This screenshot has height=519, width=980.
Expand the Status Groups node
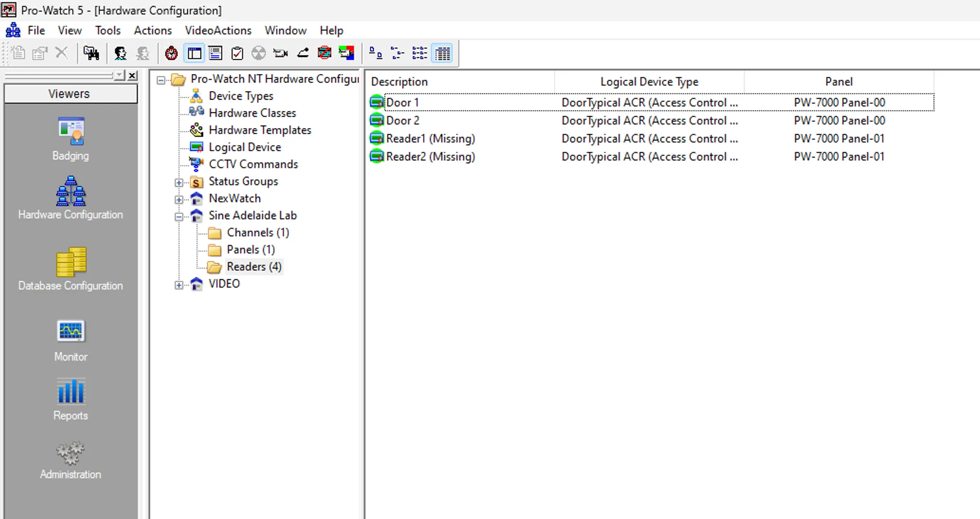179,183
